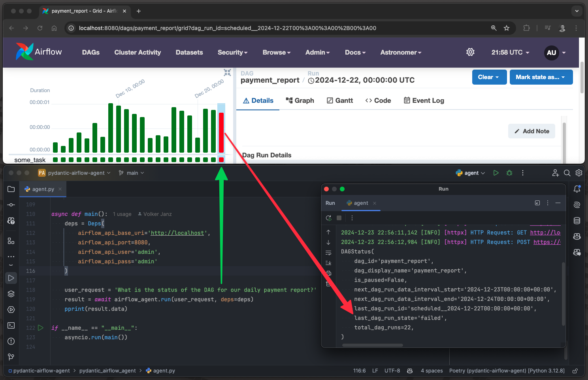Viewport: 588px width, 380px height.
Task: Click the Add Note button
Action: pos(531,131)
